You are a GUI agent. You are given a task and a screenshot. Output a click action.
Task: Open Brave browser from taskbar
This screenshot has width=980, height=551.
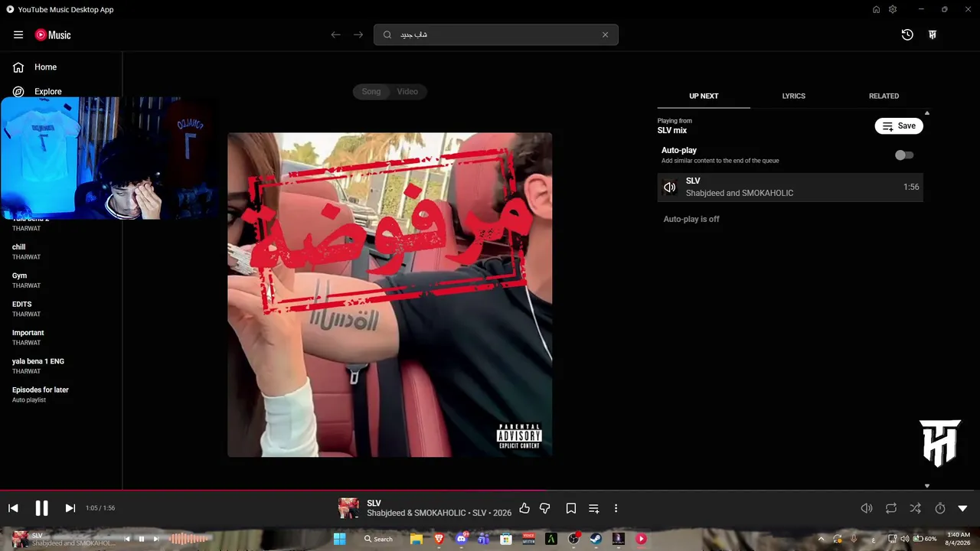439,539
